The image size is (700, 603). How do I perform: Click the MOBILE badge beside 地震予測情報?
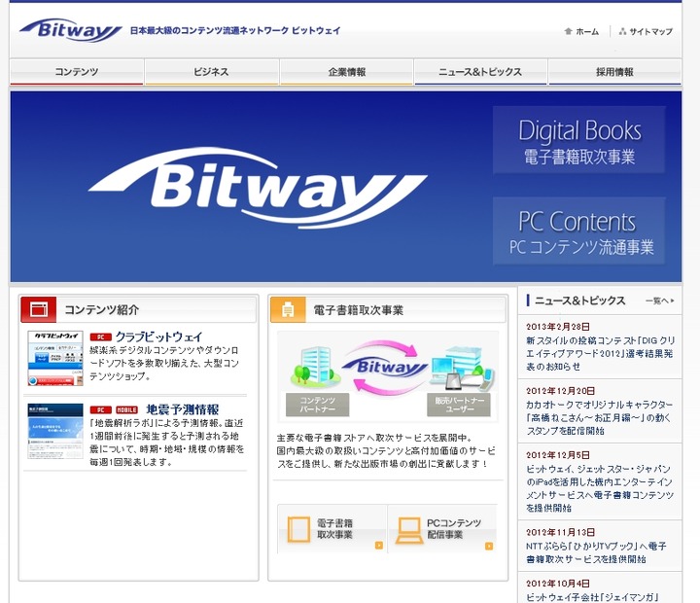coord(127,409)
